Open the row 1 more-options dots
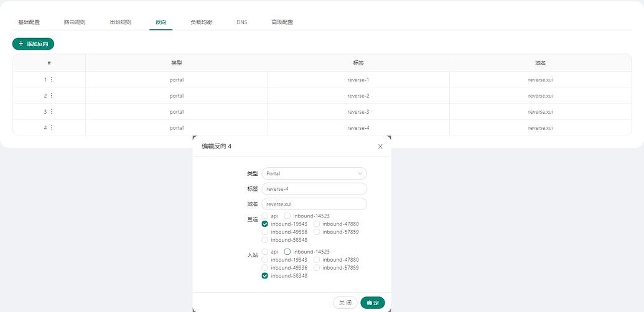The height and width of the screenshot is (312, 644). pos(52,80)
